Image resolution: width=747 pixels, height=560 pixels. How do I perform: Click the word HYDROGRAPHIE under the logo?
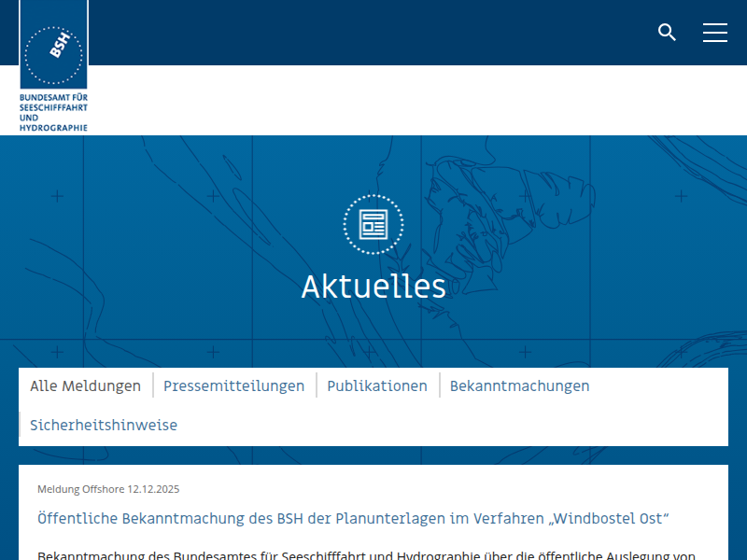coord(53,127)
